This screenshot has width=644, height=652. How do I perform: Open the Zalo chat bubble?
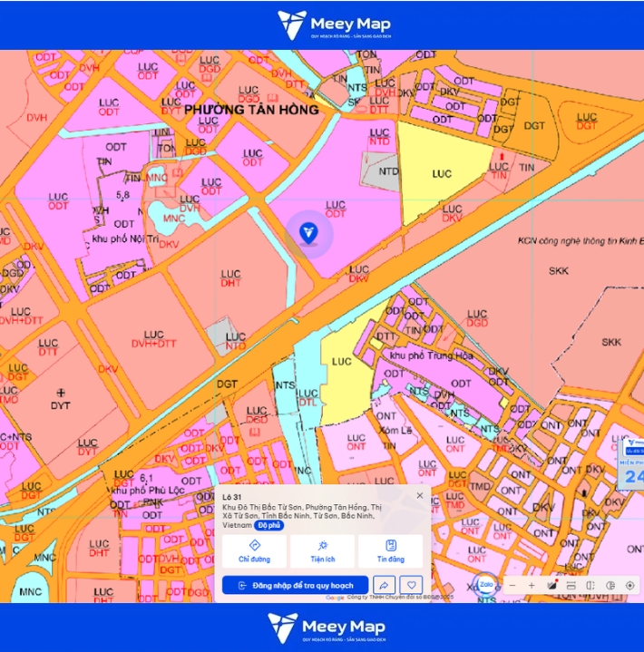tap(486, 584)
